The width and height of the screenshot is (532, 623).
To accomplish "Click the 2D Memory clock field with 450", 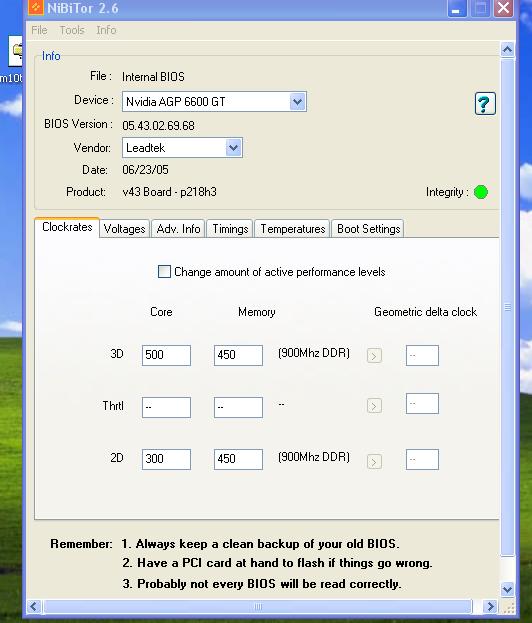I will [x=238, y=459].
